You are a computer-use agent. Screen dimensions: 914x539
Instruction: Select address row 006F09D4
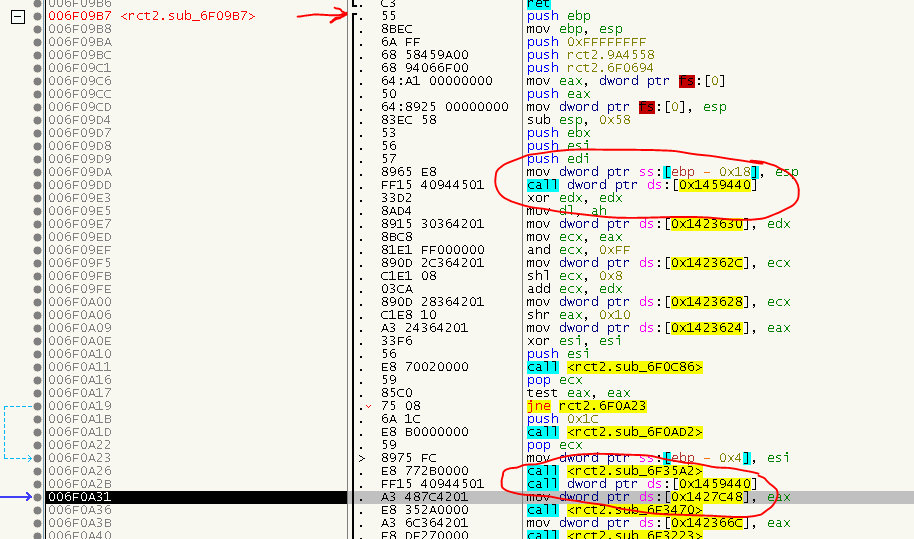80,120
